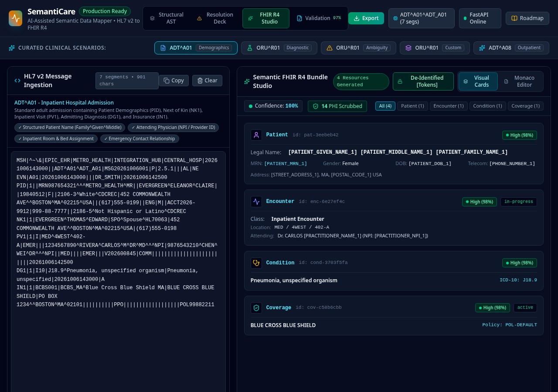Click the in-progress status tag on Encounter
This screenshot has width=558, height=392.
(519, 202)
